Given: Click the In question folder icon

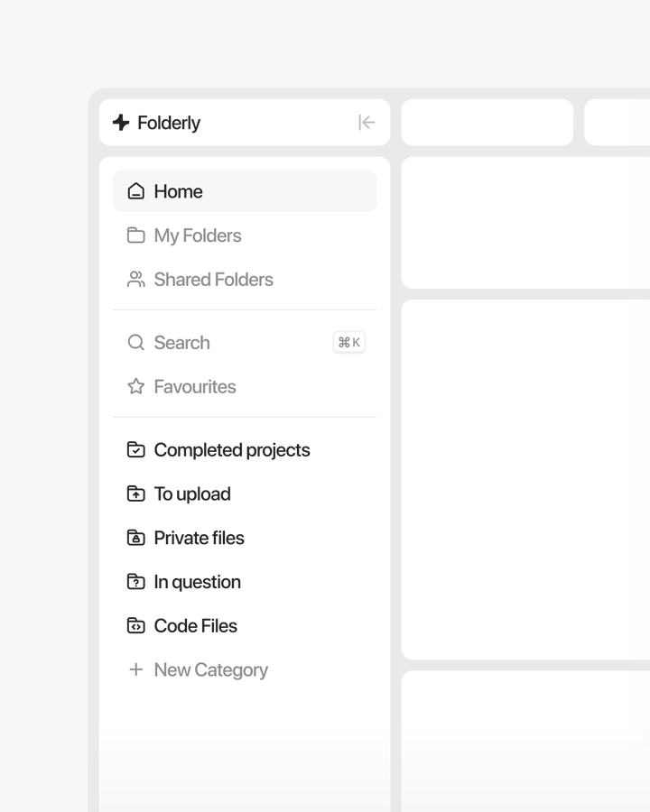Looking at the screenshot, I should click(136, 583).
